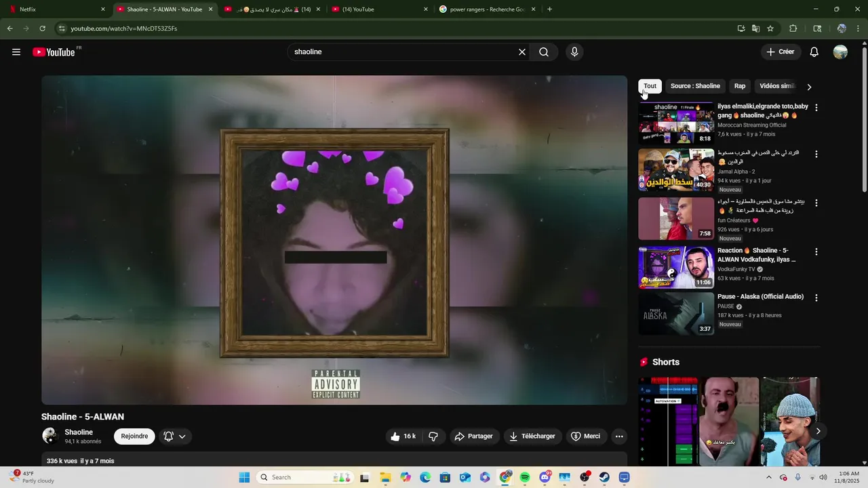
Task: Select the Source : Shaoline chip
Action: [695, 86]
